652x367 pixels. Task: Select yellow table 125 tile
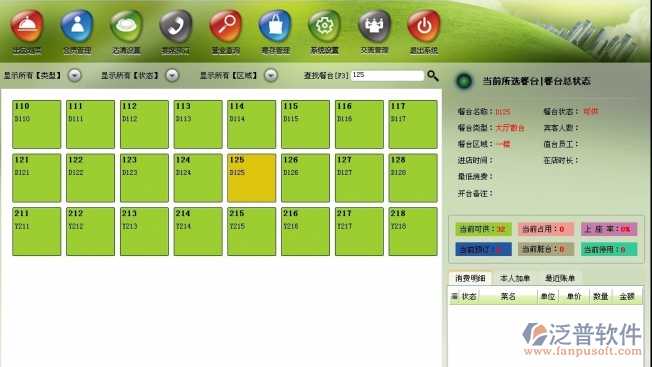pyautogui.click(x=252, y=178)
